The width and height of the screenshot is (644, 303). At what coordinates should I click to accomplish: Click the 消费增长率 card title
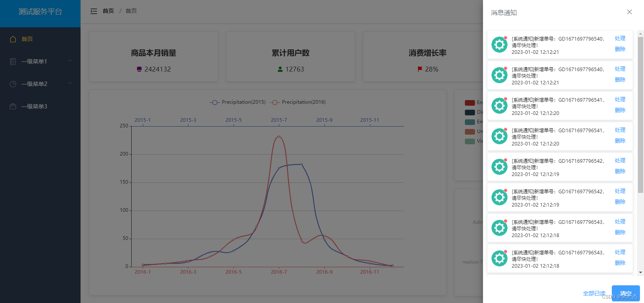pyautogui.click(x=427, y=53)
